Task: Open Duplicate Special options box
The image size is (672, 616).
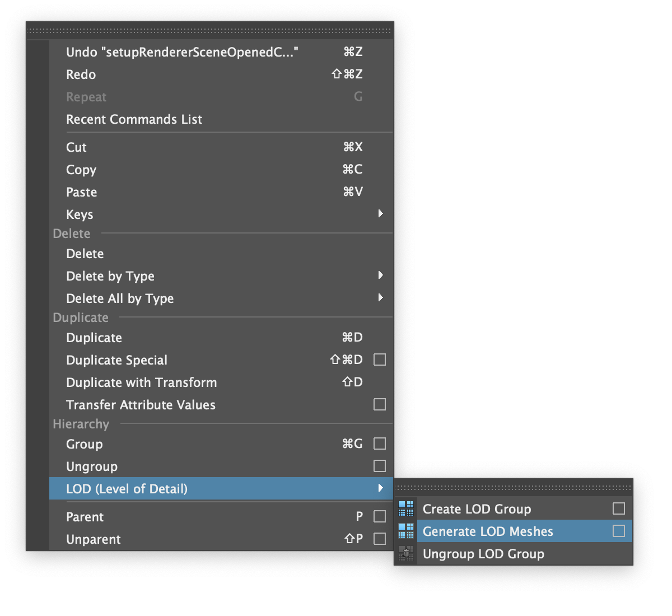Action: [x=380, y=360]
